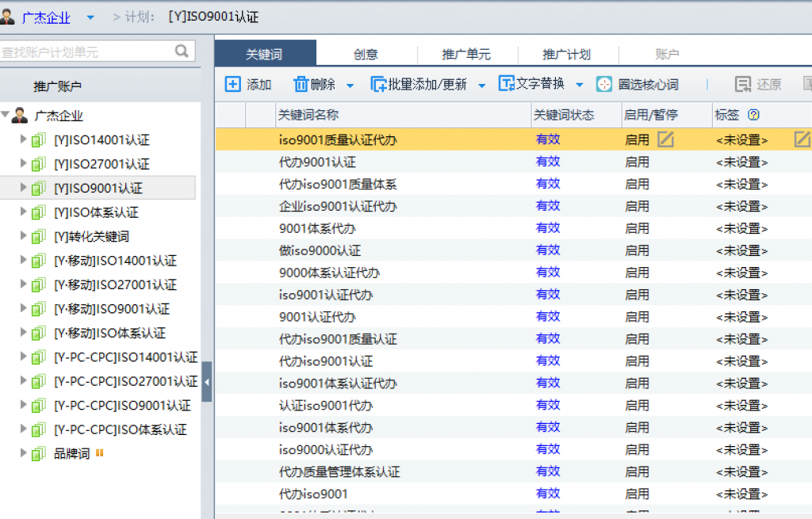Open dropdown arrow next to 批量添加/更新
This screenshot has height=519, width=812.
point(481,85)
